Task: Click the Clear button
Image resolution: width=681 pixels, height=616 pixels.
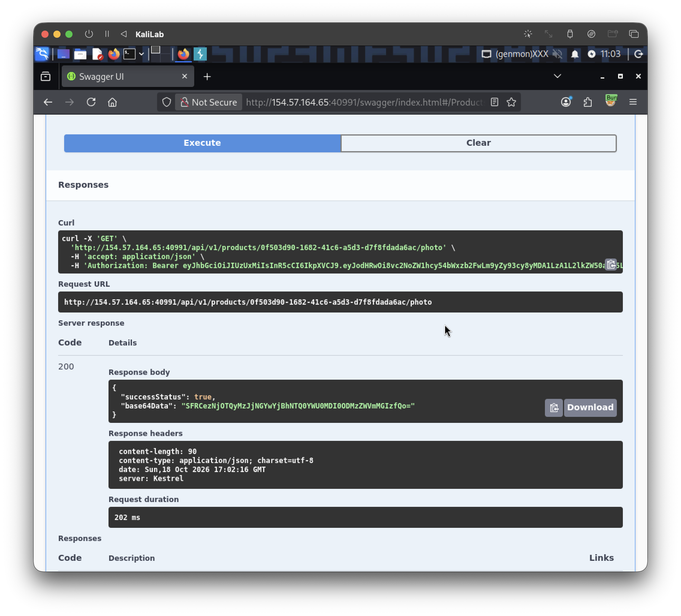Action: [478, 143]
